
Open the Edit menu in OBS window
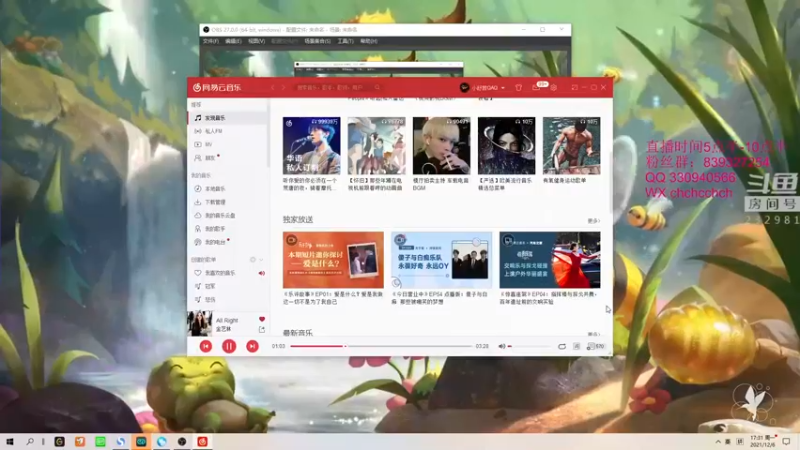click(x=233, y=41)
